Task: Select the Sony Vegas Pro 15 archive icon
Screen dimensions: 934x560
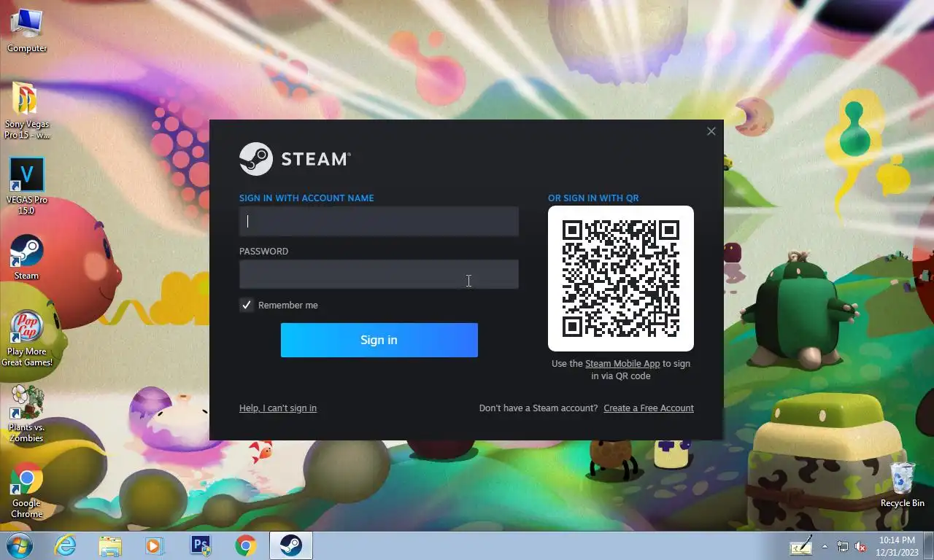Action: click(x=26, y=110)
